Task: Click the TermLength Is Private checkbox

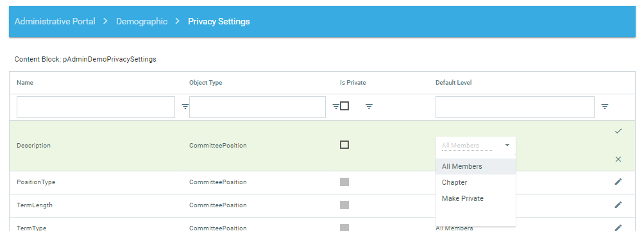Action: [344, 205]
